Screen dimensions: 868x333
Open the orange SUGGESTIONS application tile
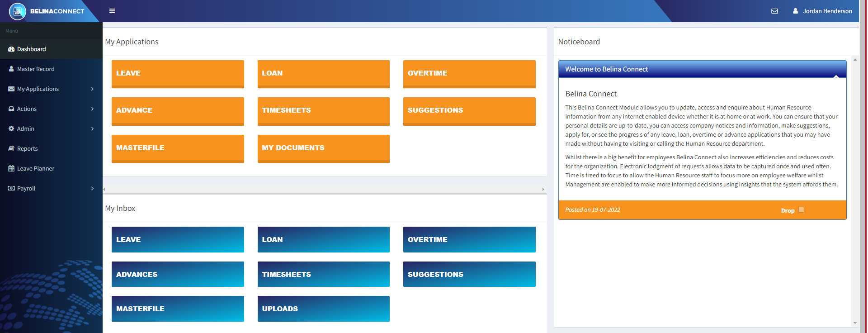pyautogui.click(x=469, y=111)
